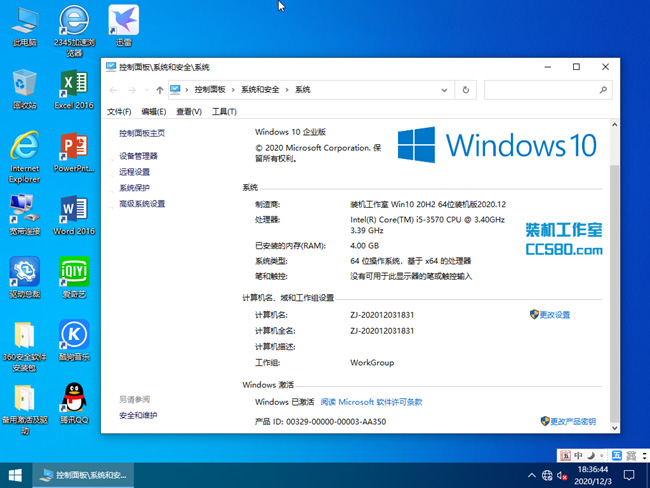650x488 pixels.
Task: Open the File (F) menu
Action: [119, 112]
